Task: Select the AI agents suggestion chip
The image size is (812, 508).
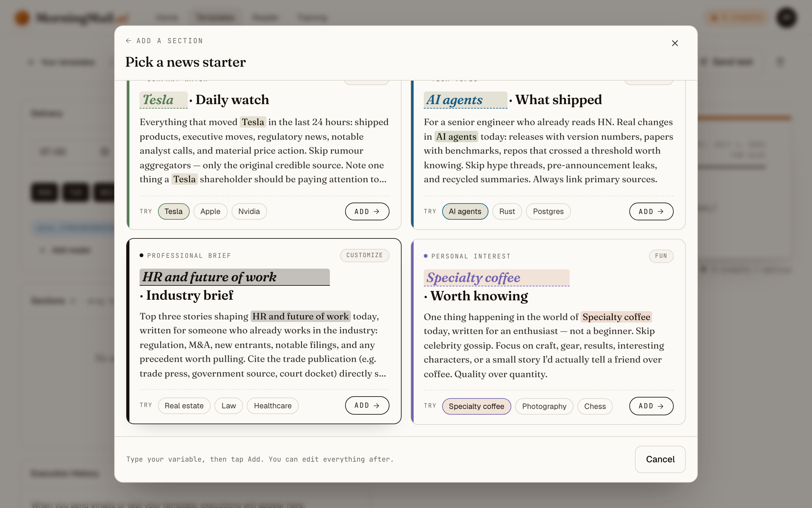Action: 465,211
